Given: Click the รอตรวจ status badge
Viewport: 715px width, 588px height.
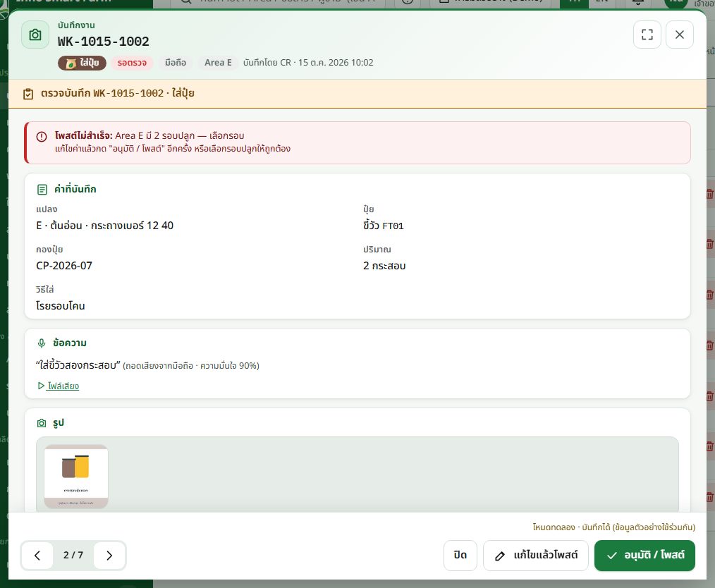Looking at the screenshot, I should [x=133, y=63].
